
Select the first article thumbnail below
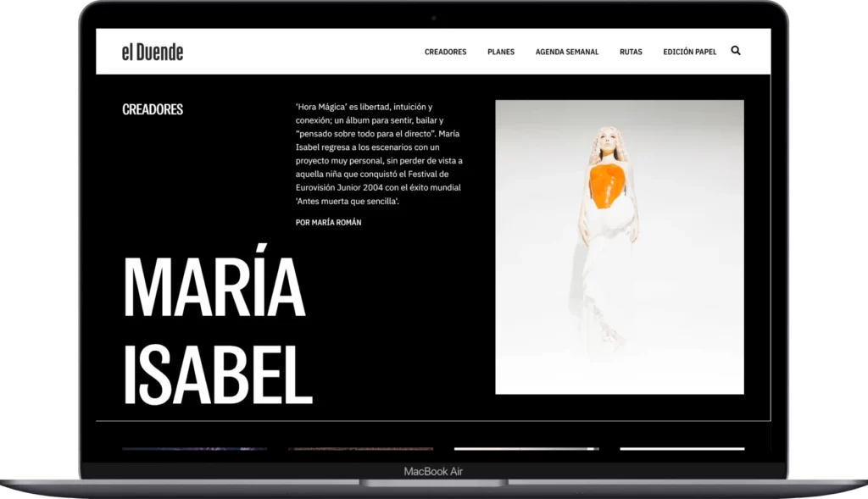click(x=194, y=449)
